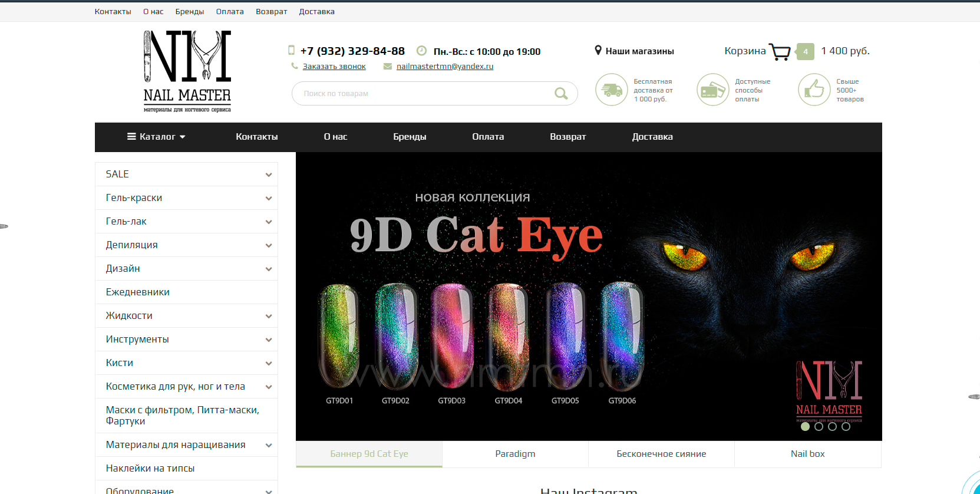Click О нас in the top strip
980x494 pixels.
tap(153, 11)
